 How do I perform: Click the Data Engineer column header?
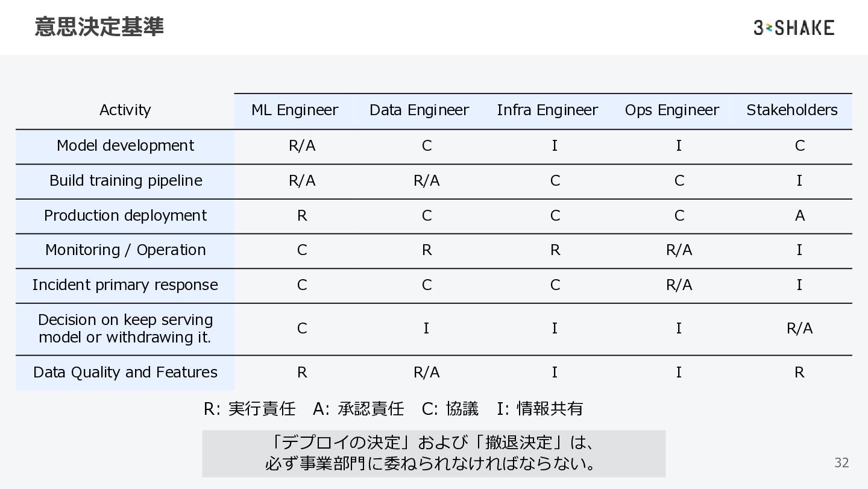coord(419,110)
